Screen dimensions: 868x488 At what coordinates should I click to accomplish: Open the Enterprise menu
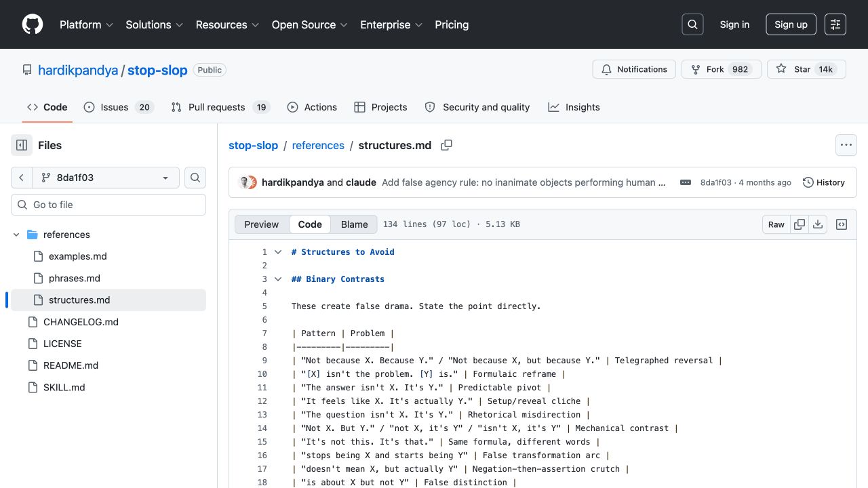point(391,24)
